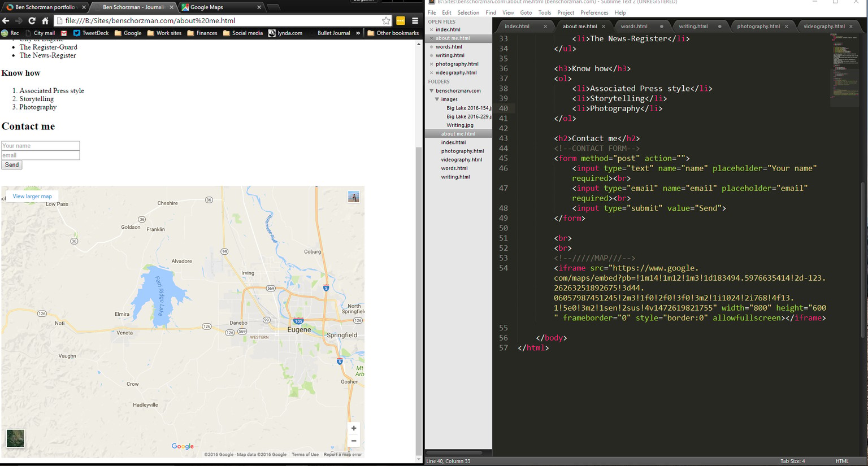Open the Find menu
Image resolution: width=868 pixels, height=466 pixels.
tap(491, 12)
